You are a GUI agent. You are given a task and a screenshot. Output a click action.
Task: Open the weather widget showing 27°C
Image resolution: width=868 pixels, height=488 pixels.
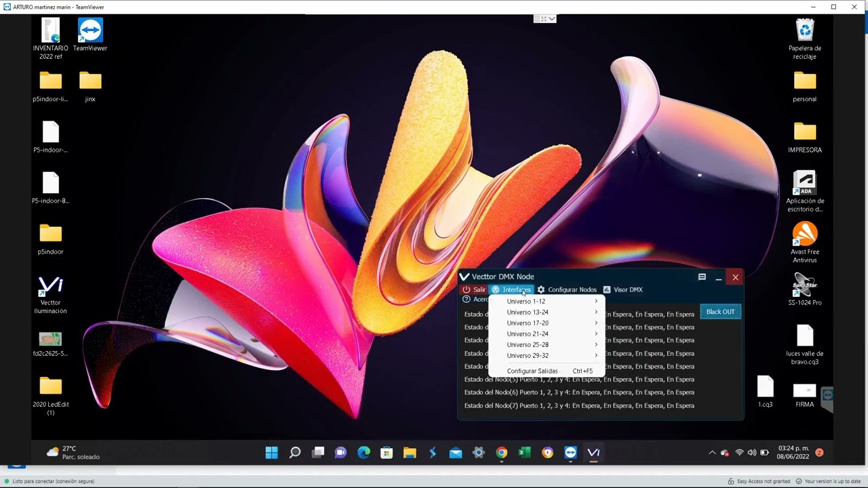coord(73,453)
